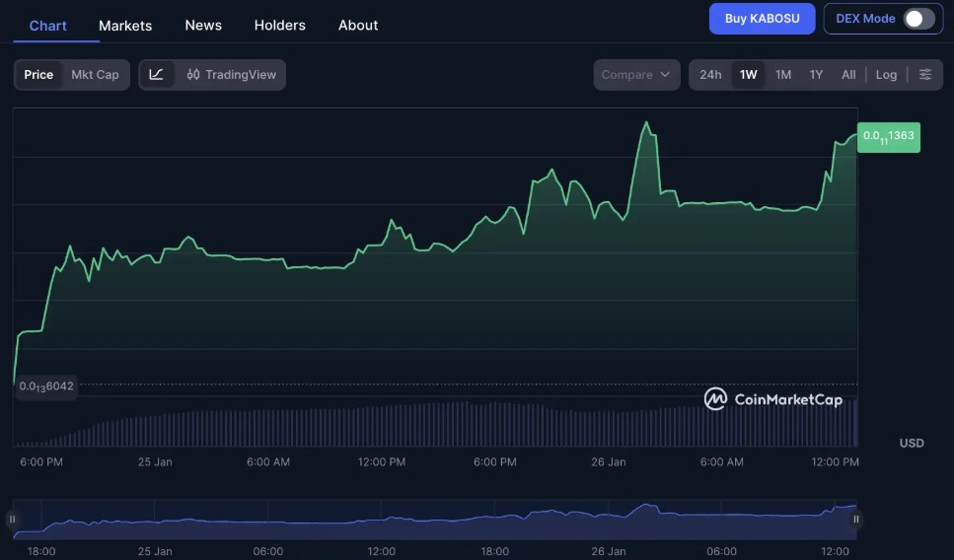This screenshot has width=954, height=560.
Task: Set chart range to 1M
Action: (783, 75)
